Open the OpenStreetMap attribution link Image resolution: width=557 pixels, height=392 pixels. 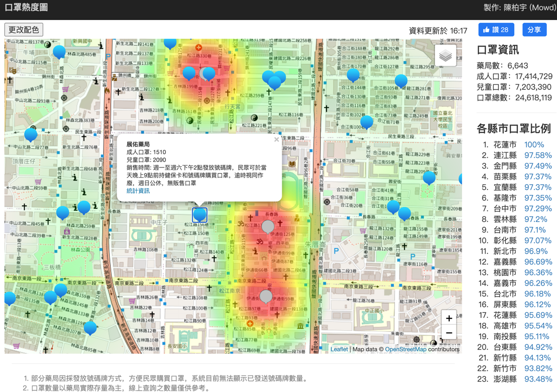(405, 349)
